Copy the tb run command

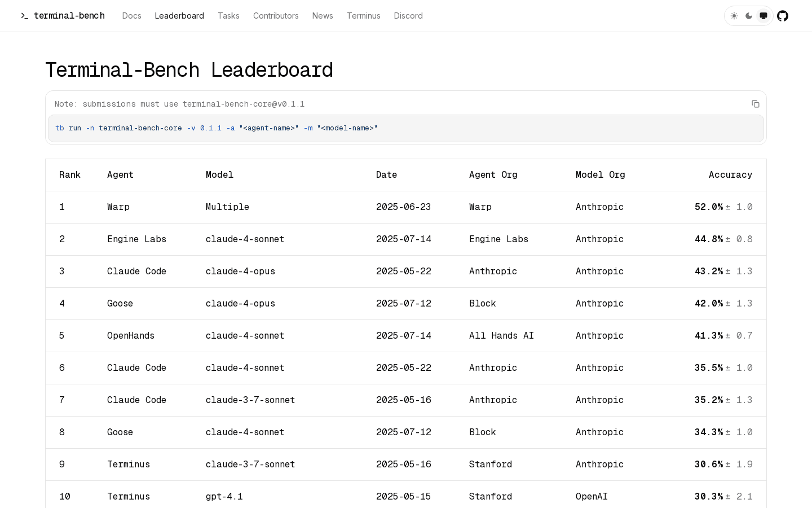(756, 104)
